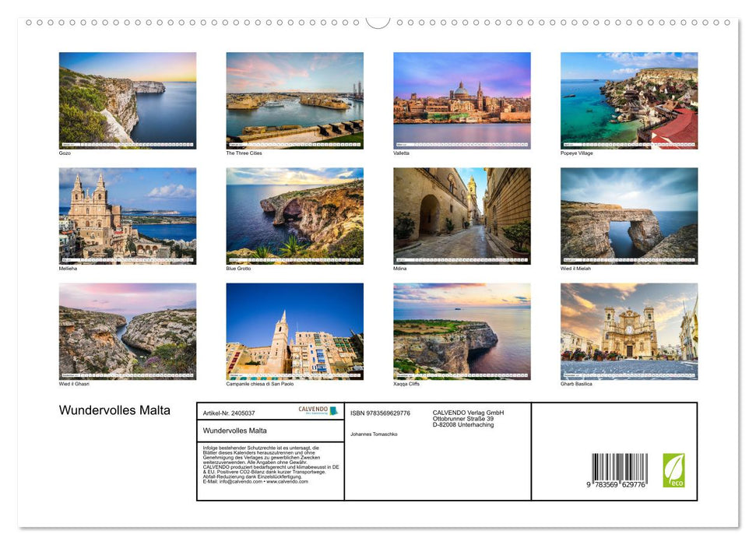Image resolution: width=756 pixels, height=545 pixels.
Task: Select the Blue Grotto photo
Action: [294, 216]
